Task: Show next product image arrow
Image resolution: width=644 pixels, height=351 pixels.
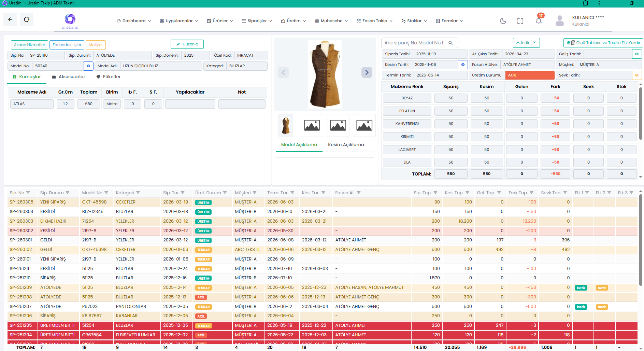Action: [367, 72]
